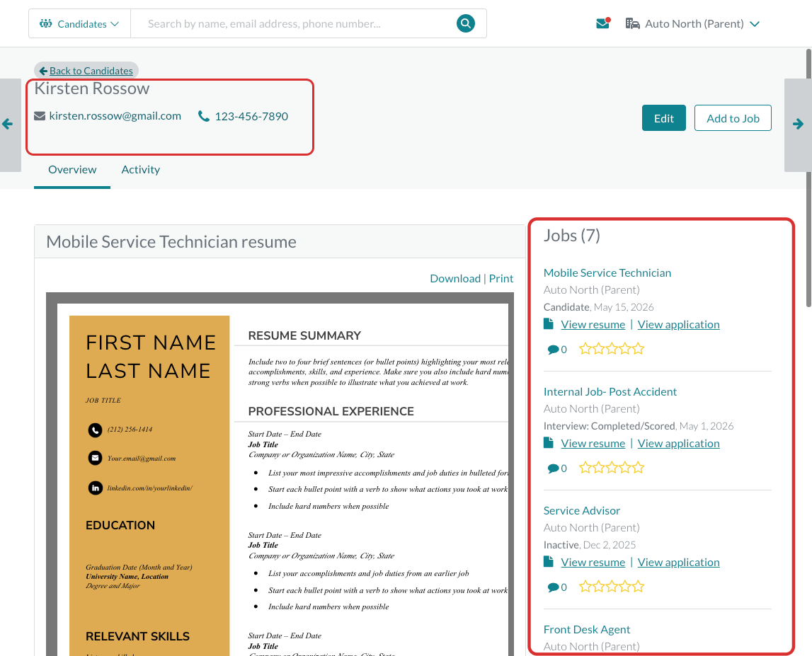Open the Mobile Service Technician job link
Screen dimensions: 812x656
point(607,273)
